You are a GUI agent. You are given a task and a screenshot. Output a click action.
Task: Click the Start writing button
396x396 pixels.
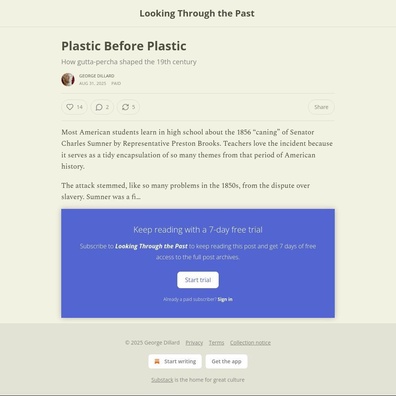coord(175,361)
